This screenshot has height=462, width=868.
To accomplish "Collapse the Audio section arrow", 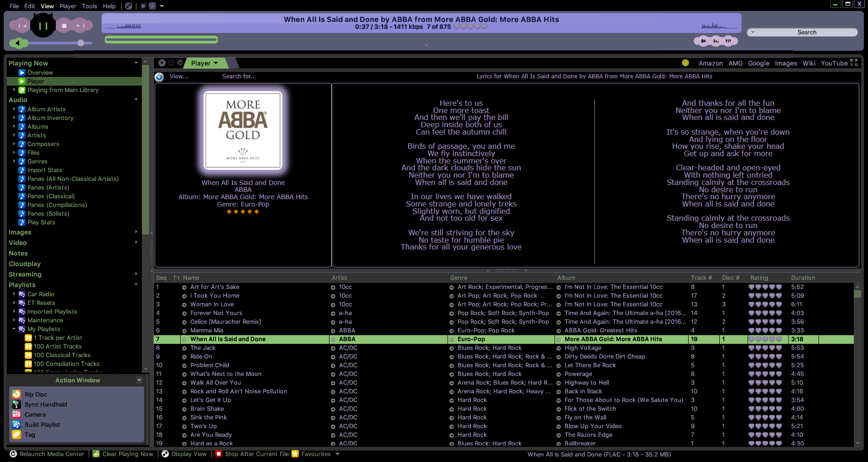I will point(136,99).
